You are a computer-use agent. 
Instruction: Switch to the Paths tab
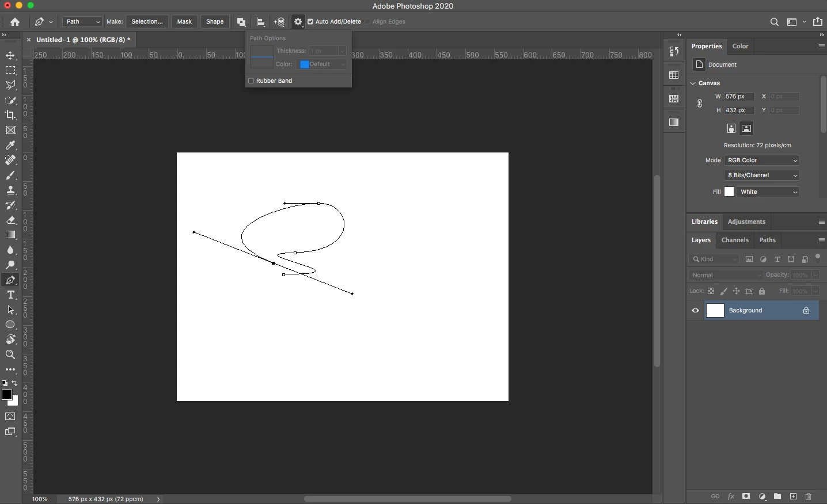click(x=768, y=240)
